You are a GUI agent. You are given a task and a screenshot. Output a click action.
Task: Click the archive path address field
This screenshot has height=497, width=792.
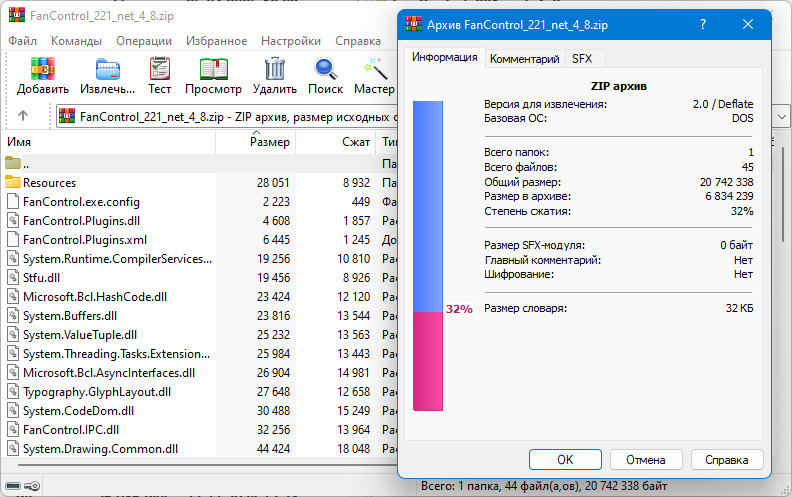227,117
